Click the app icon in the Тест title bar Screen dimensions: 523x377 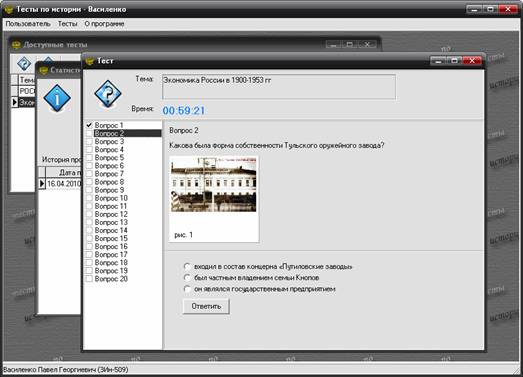point(89,61)
